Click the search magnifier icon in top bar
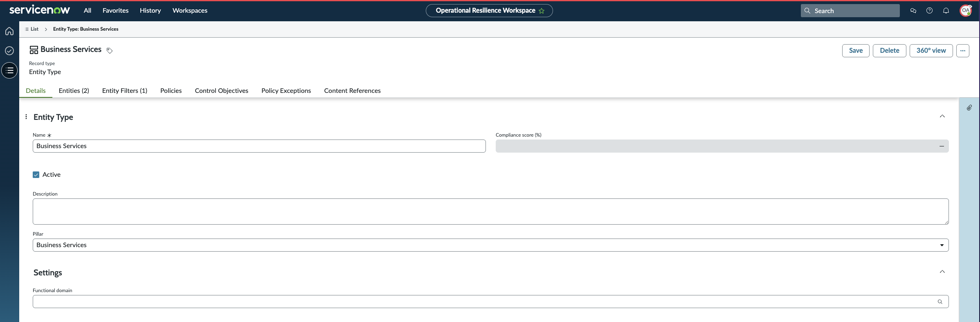The height and width of the screenshot is (322, 980). click(x=807, y=11)
